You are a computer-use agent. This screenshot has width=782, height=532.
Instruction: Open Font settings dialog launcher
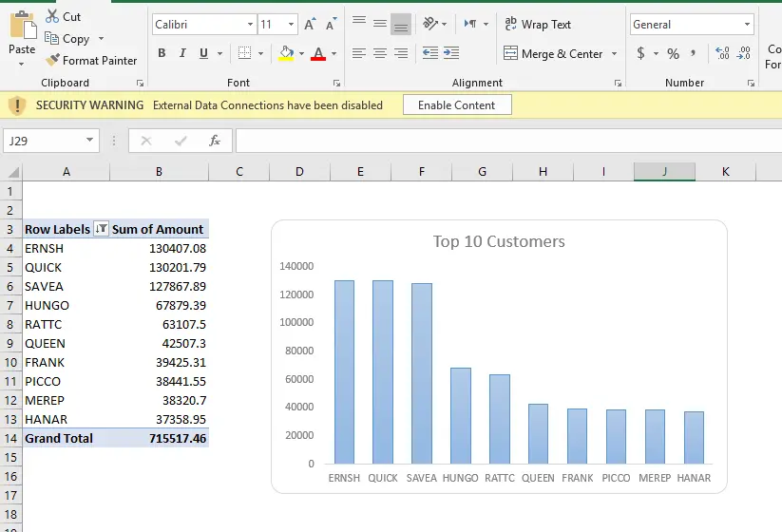[336, 84]
